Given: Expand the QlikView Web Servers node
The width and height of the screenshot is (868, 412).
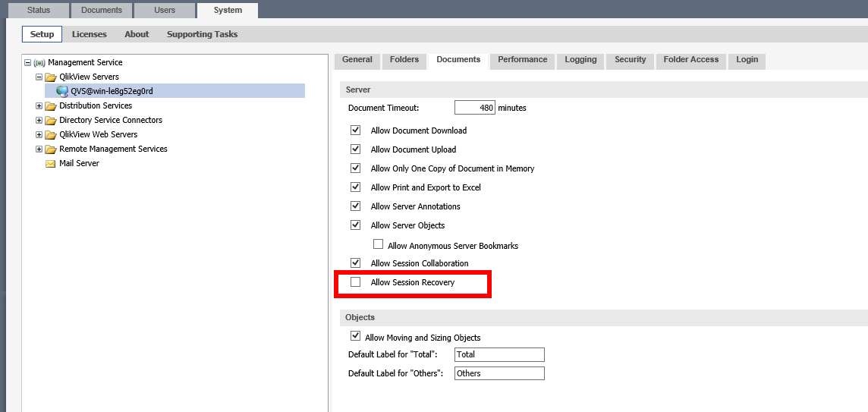Looking at the screenshot, I should coord(39,134).
